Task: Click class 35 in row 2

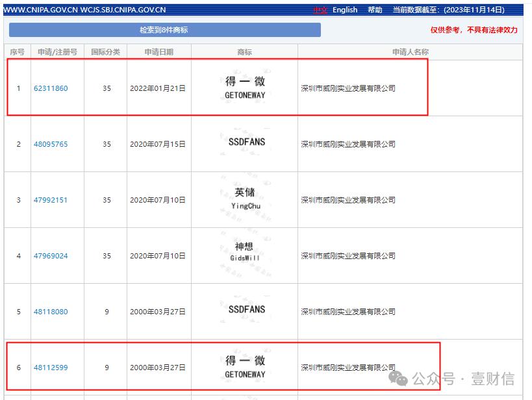Action: click(107, 144)
